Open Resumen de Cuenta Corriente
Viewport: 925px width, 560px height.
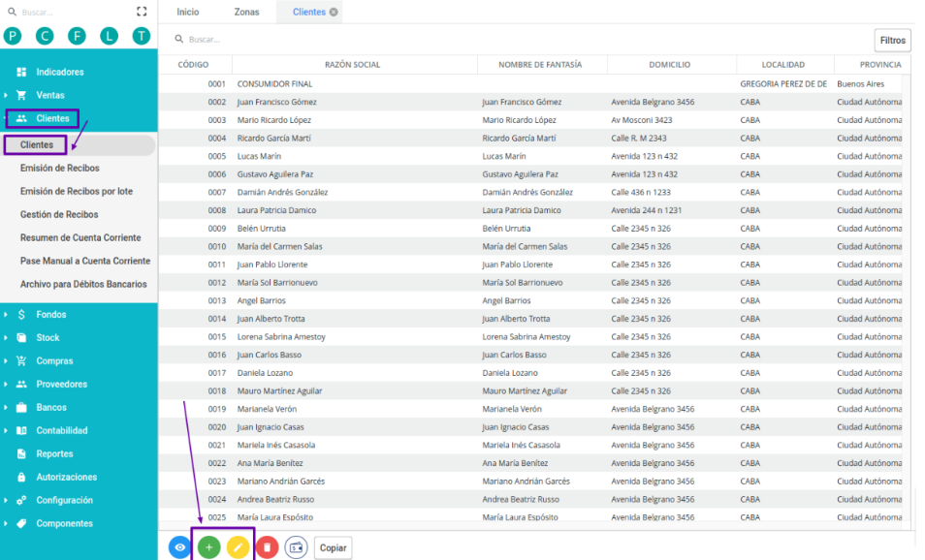80,237
